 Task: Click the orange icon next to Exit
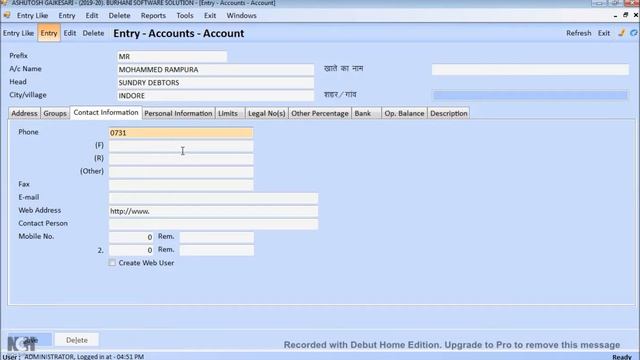(622, 33)
